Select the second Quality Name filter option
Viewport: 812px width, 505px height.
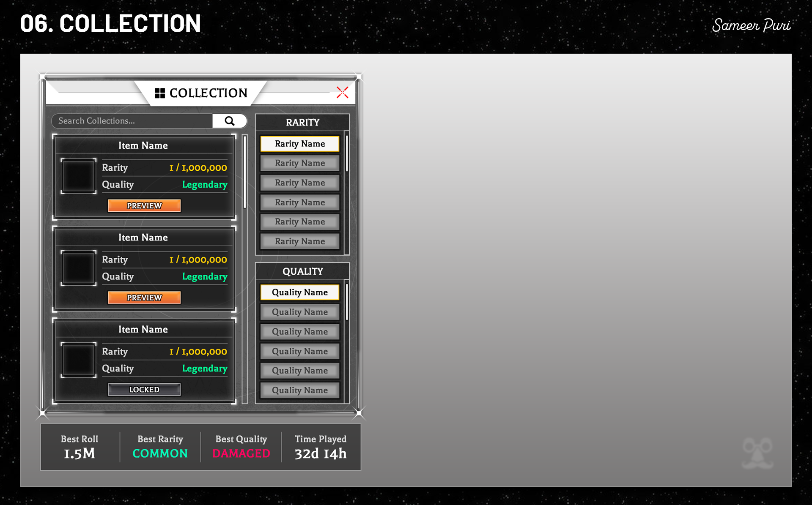click(x=300, y=312)
